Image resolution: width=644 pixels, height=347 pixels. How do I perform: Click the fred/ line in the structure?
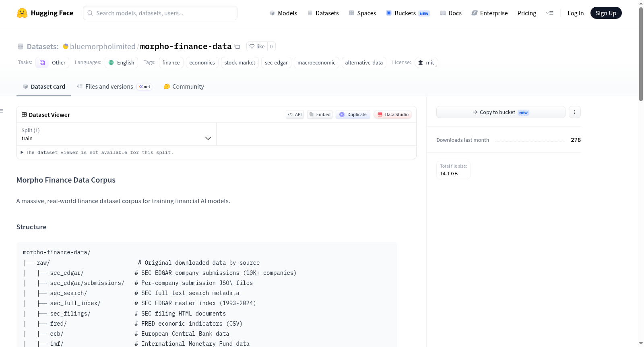[x=132, y=324]
